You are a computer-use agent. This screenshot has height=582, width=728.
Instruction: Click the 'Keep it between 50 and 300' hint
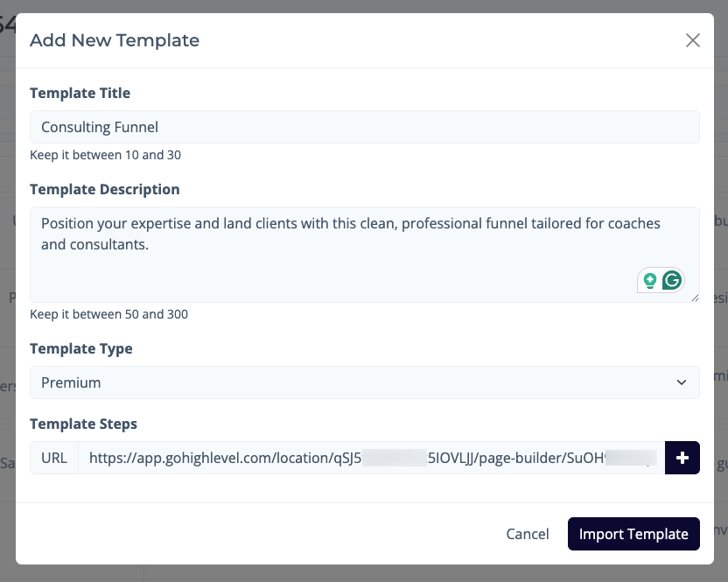click(108, 314)
